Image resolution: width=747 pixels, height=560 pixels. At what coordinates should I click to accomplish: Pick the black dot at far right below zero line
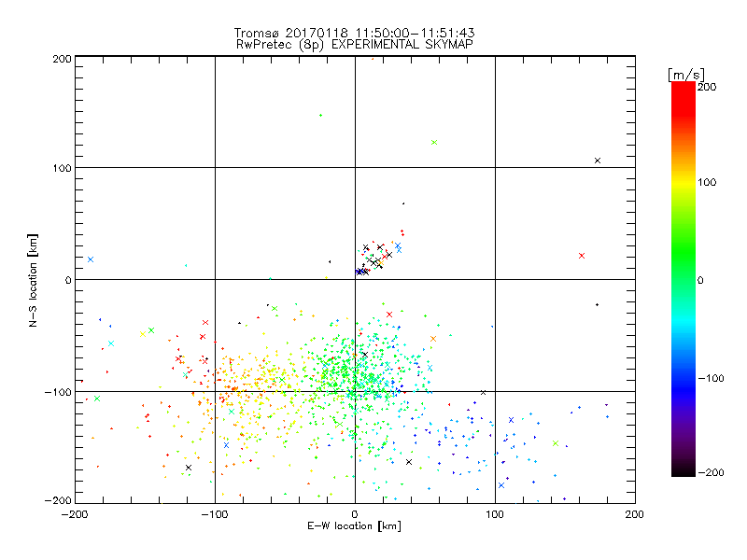[x=597, y=305]
